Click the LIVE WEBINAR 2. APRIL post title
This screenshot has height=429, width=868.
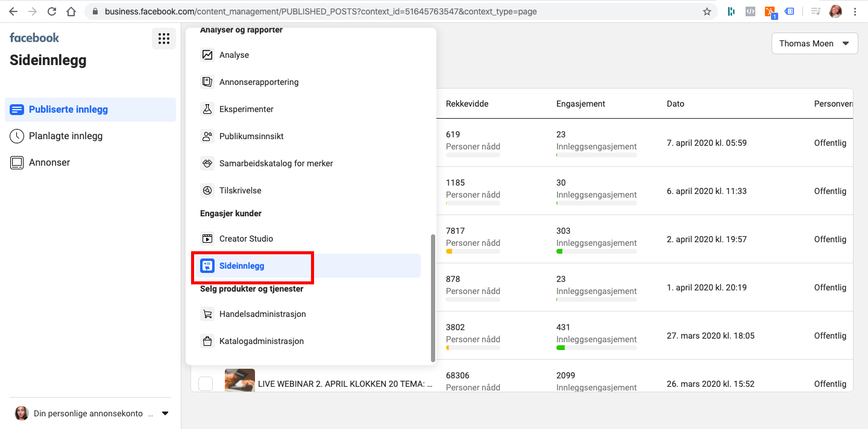pyautogui.click(x=345, y=384)
